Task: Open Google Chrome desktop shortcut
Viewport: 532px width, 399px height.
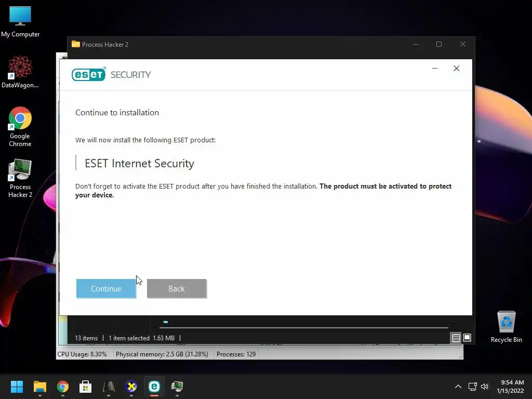Action: 20,127
